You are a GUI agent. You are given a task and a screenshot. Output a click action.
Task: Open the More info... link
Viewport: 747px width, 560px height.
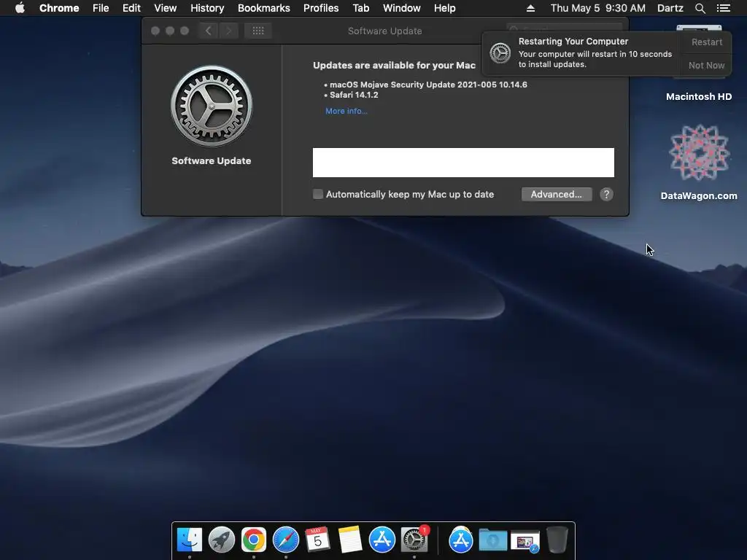[347, 111]
